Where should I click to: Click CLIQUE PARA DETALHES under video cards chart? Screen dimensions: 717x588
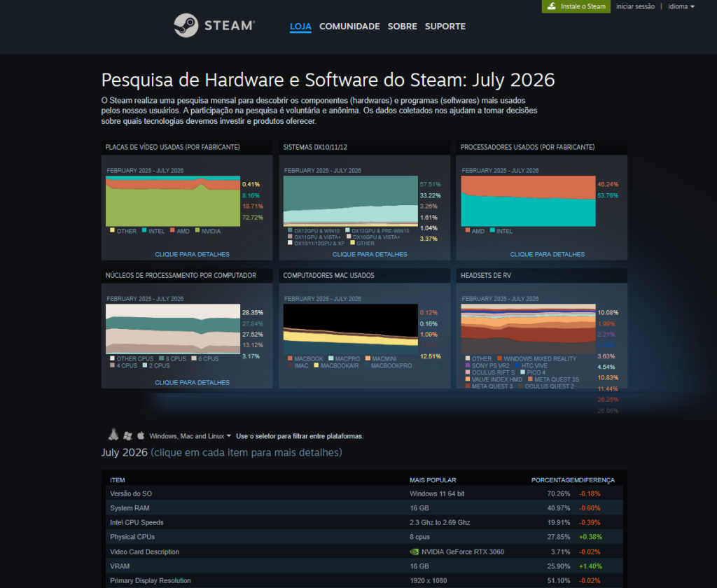click(x=192, y=254)
